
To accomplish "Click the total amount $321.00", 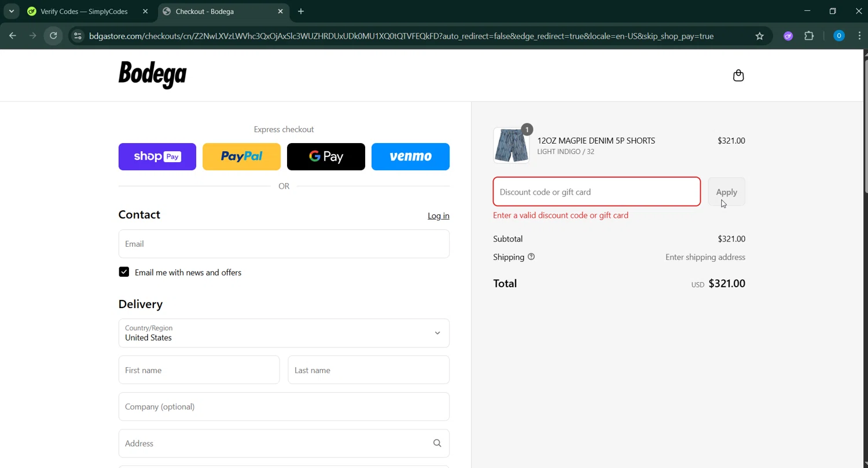I will click(727, 283).
